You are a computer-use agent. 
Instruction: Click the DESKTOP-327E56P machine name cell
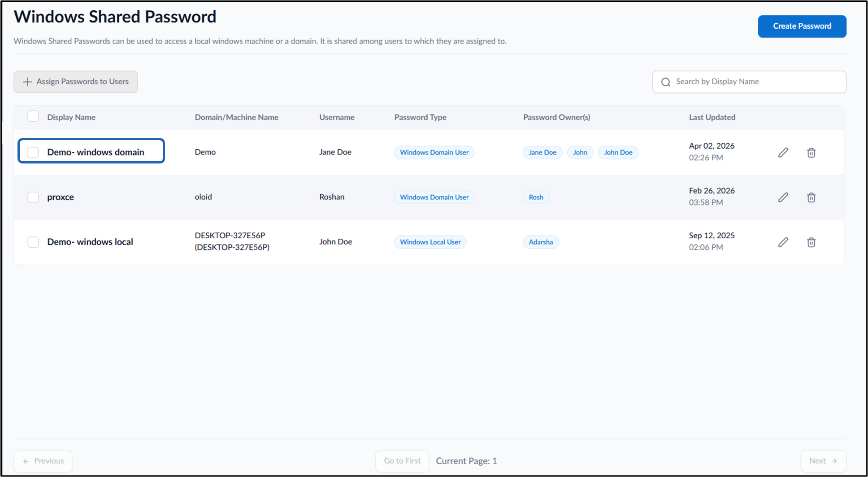point(232,241)
